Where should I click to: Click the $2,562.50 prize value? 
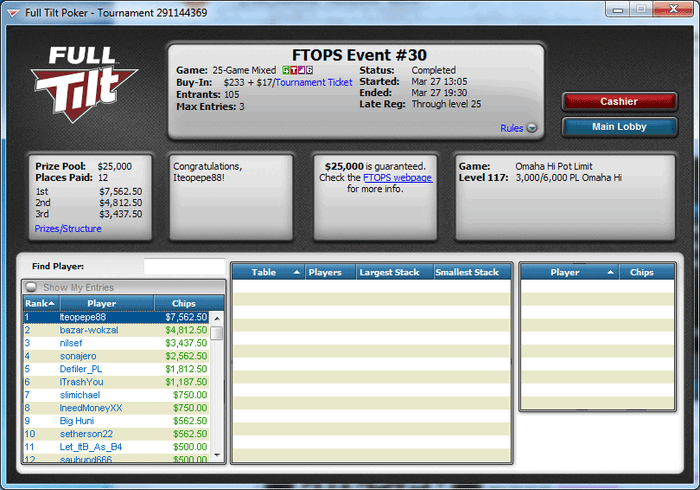click(186, 356)
